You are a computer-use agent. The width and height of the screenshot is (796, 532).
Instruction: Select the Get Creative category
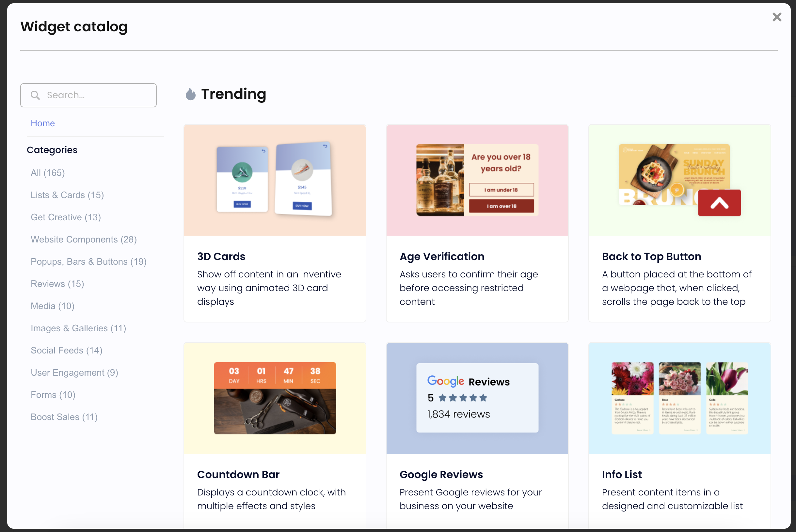point(66,217)
